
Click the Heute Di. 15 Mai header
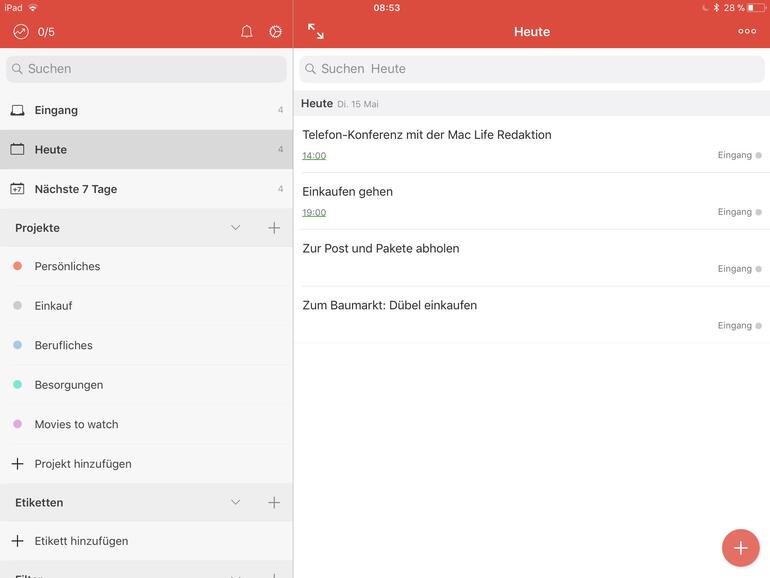click(x=532, y=104)
